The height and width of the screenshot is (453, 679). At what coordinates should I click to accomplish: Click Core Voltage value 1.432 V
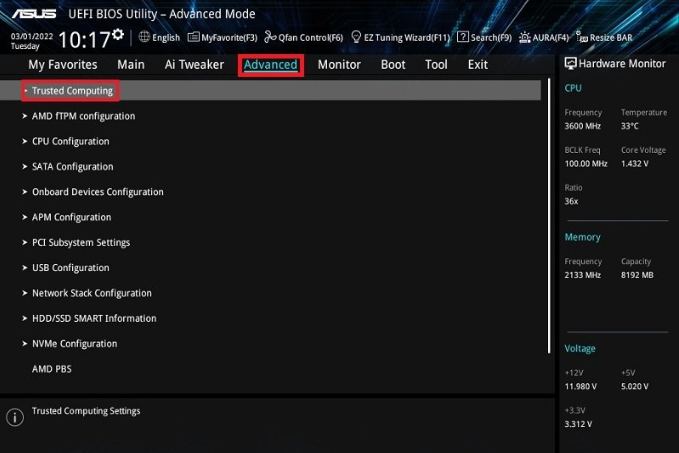[x=635, y=164]
